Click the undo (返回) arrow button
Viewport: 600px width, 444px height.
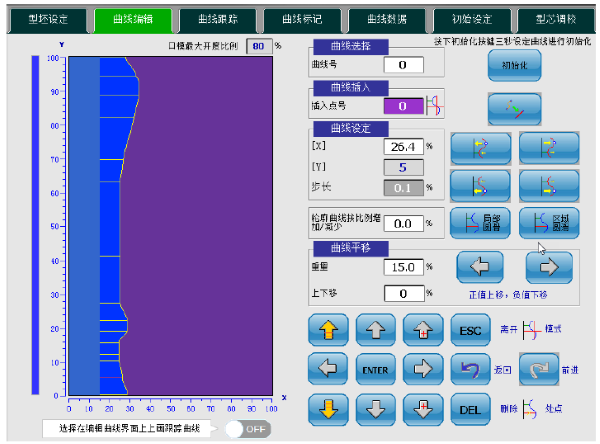tap(468, 368)
